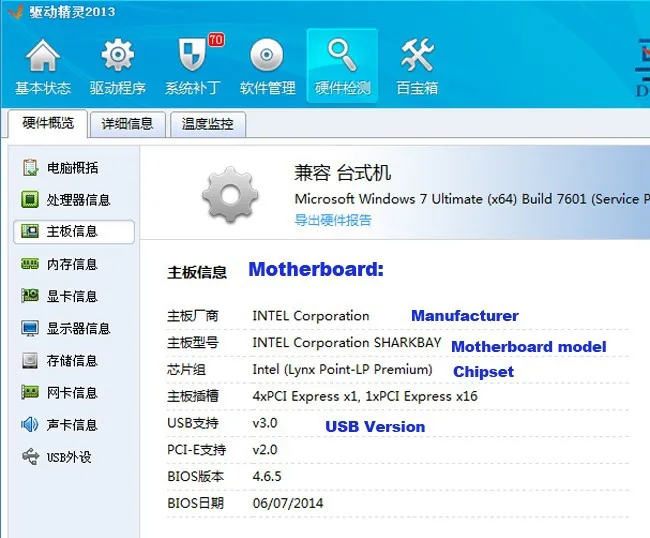Select 显示器信息 in the sidebar
650x538 pixels.
point(78,329)
